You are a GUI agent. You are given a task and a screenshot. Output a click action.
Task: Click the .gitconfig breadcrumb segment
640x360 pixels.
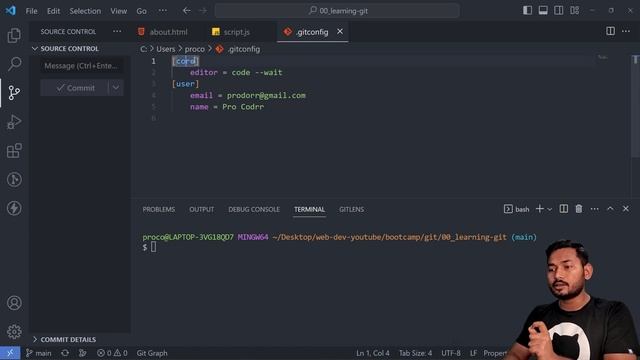tap(238, 49)
